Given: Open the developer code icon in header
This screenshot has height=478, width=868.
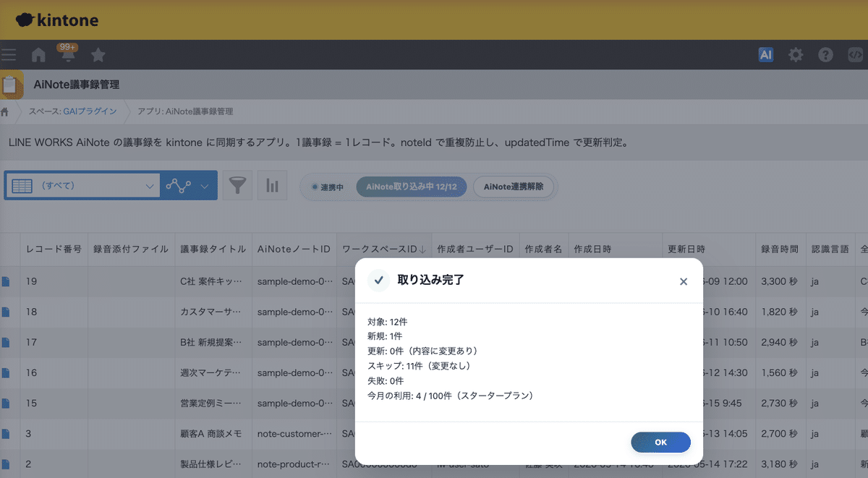Looking at the screenshot, I should pos(855,55).
